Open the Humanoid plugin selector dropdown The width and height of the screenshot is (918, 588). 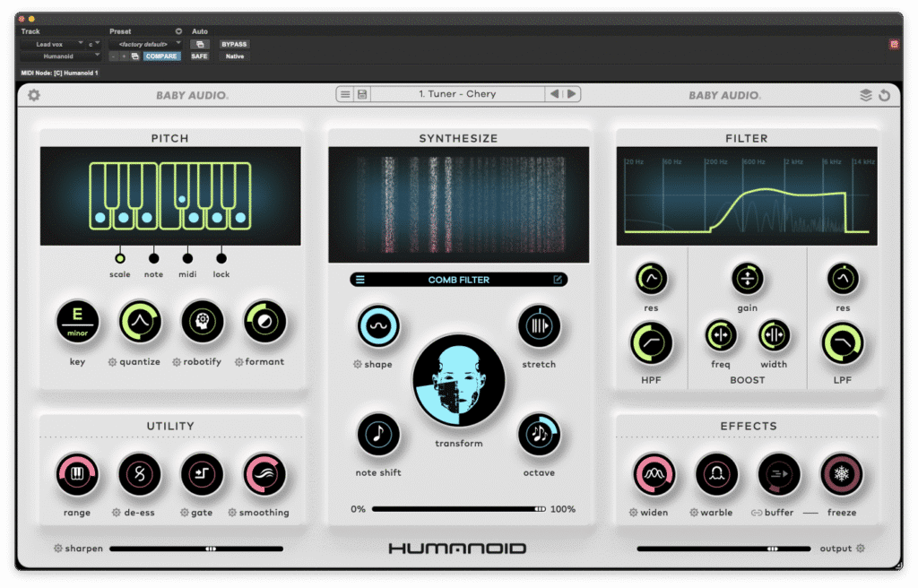pyautogui.click(x=61, y=56)
